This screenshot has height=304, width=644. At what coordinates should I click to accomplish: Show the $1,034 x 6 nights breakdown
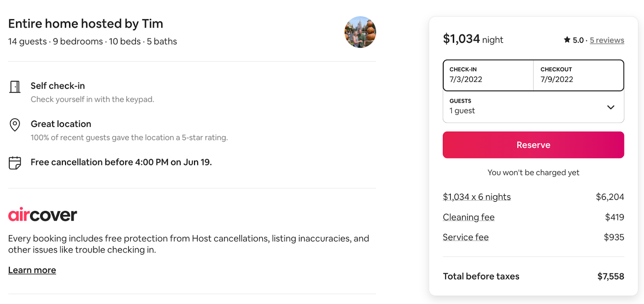click(x=477, y=197)
